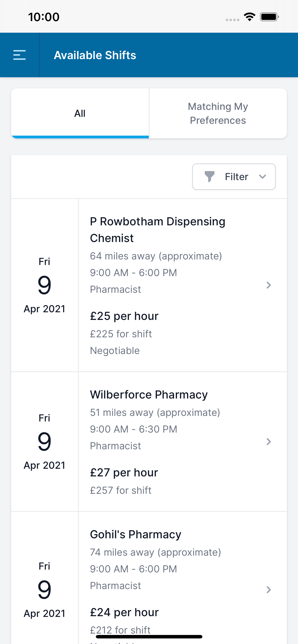This screenshot has width=298, height=644.
Task: Select Gohil's Pharmacy shift title
Action: pos(136,534)
